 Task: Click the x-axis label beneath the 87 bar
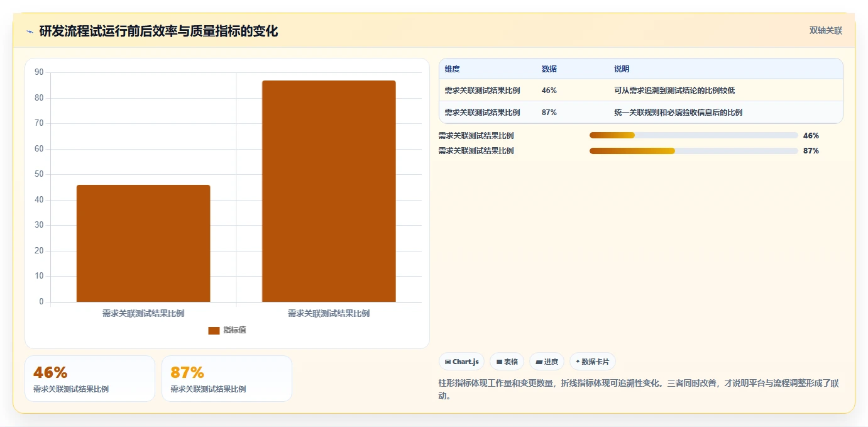(329, 313)
